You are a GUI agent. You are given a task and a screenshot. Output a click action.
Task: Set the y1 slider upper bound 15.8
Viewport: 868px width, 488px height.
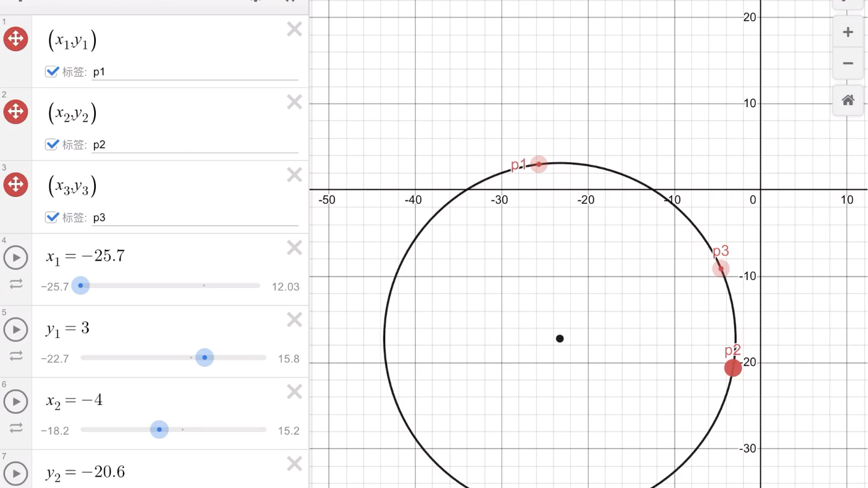click(x=288, y=359)
